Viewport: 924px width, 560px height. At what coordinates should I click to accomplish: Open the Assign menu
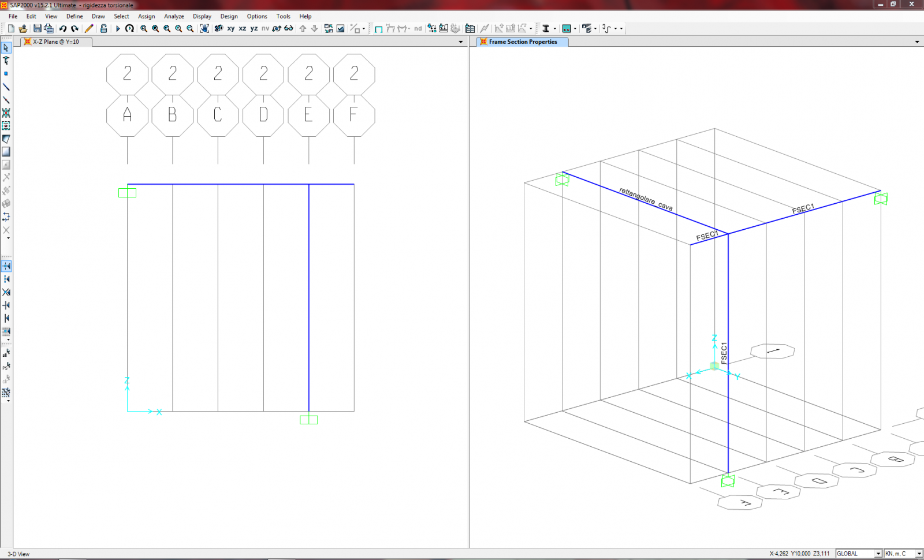146,16
